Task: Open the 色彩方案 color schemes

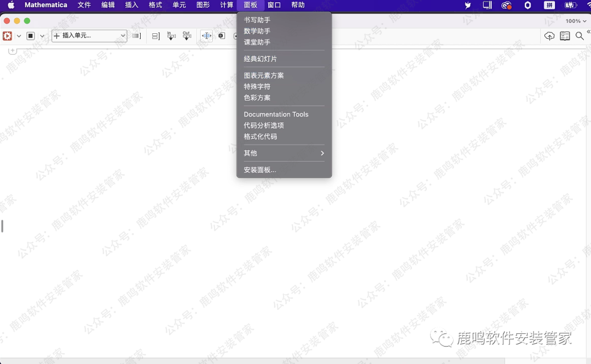Action: [x=256, y=98]
